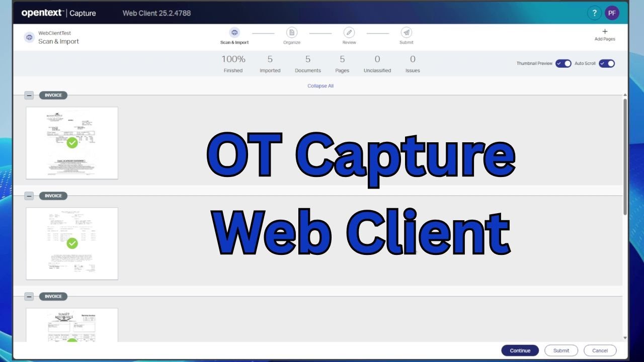
Task: Click the Review step label
Action: pos(349,43)
